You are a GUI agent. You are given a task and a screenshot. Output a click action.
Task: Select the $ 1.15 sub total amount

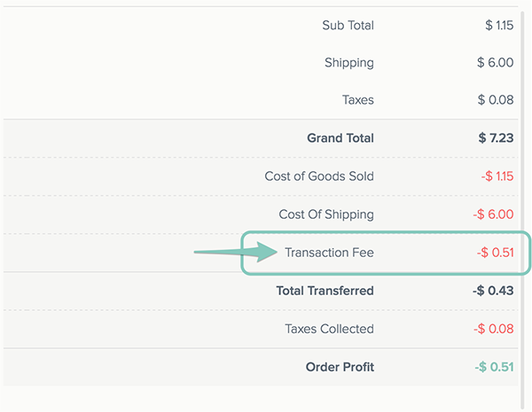(x=499, y=26)
